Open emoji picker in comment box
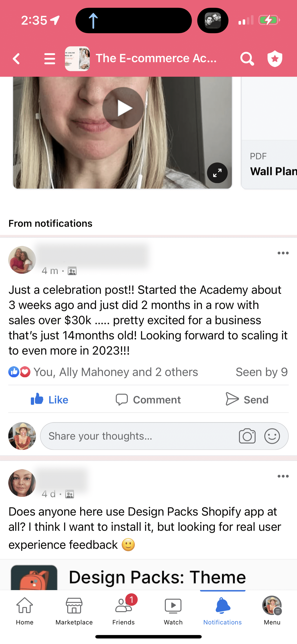 pos(272,436)
